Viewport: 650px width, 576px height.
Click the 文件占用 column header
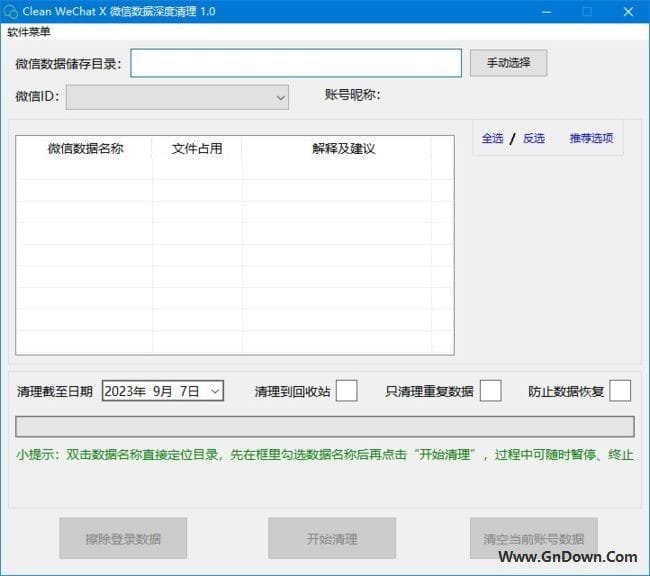coord(197,148)
